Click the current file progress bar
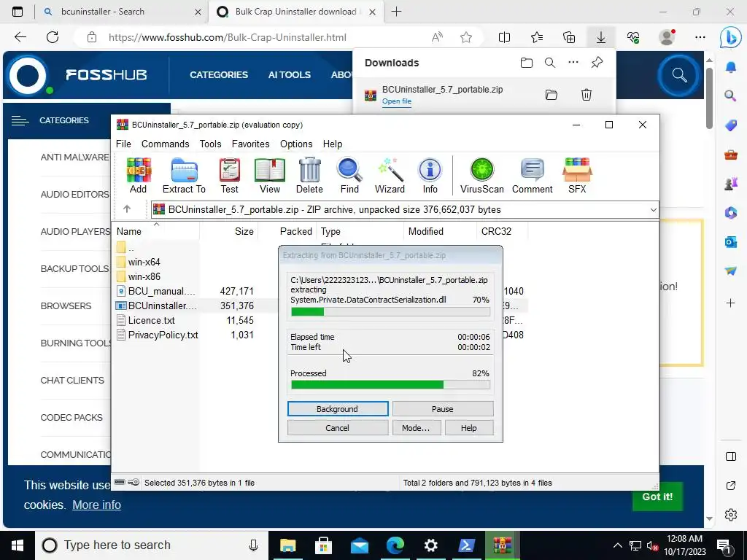The width and height of the screenshot is (747, 560). coord(390,312)
